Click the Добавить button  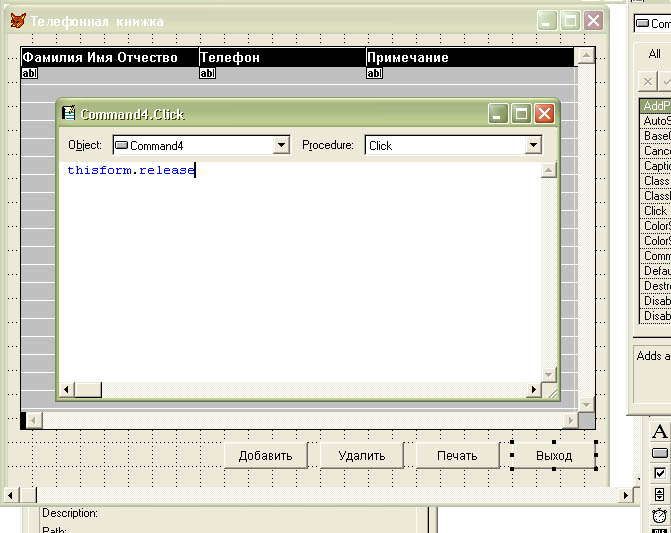[x=265, y=456]
